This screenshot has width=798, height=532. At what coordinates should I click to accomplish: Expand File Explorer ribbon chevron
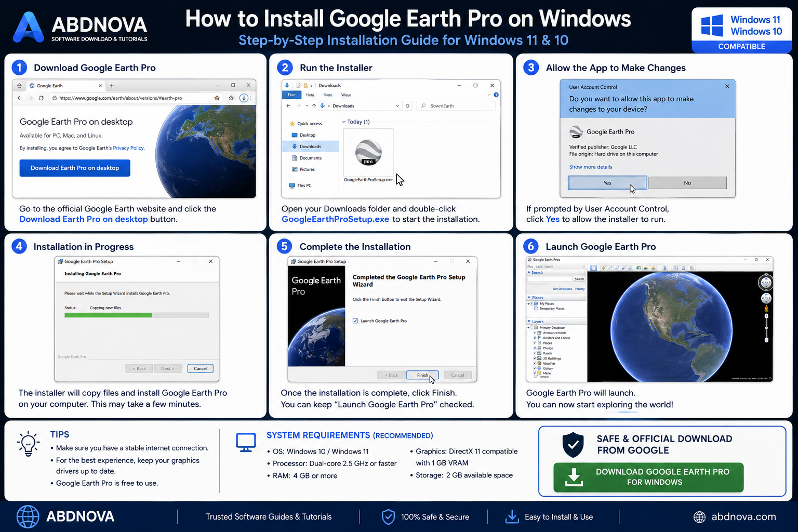(x=489, y=95)
